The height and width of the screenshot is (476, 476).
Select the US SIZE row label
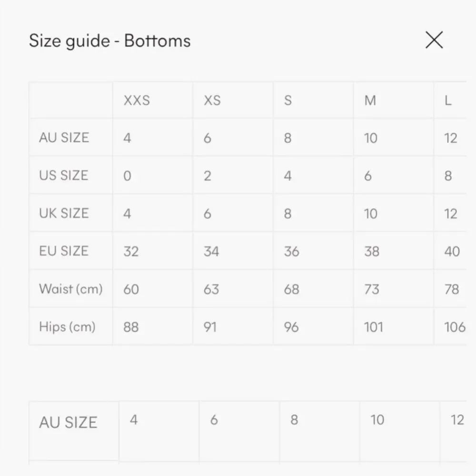click(63, 176)
